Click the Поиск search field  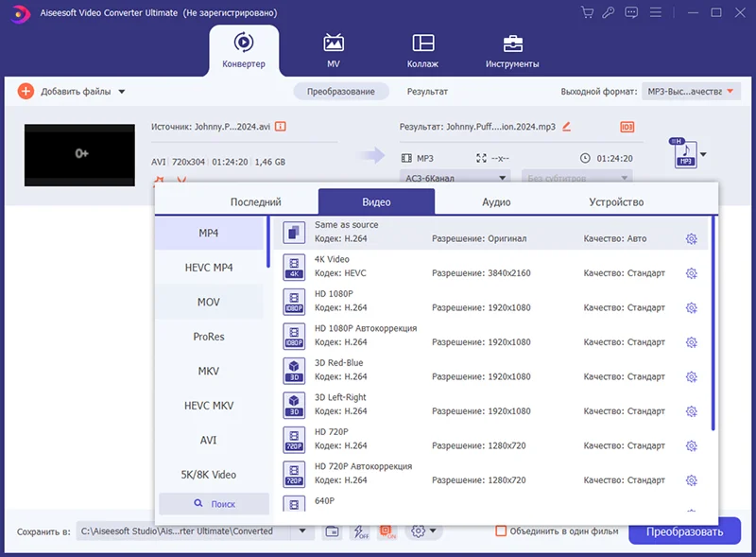click(215, 503)
